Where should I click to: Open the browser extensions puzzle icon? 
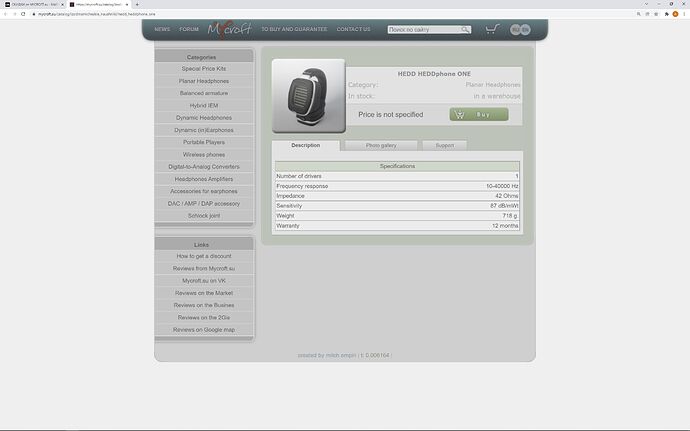click(x=667, y=14)
